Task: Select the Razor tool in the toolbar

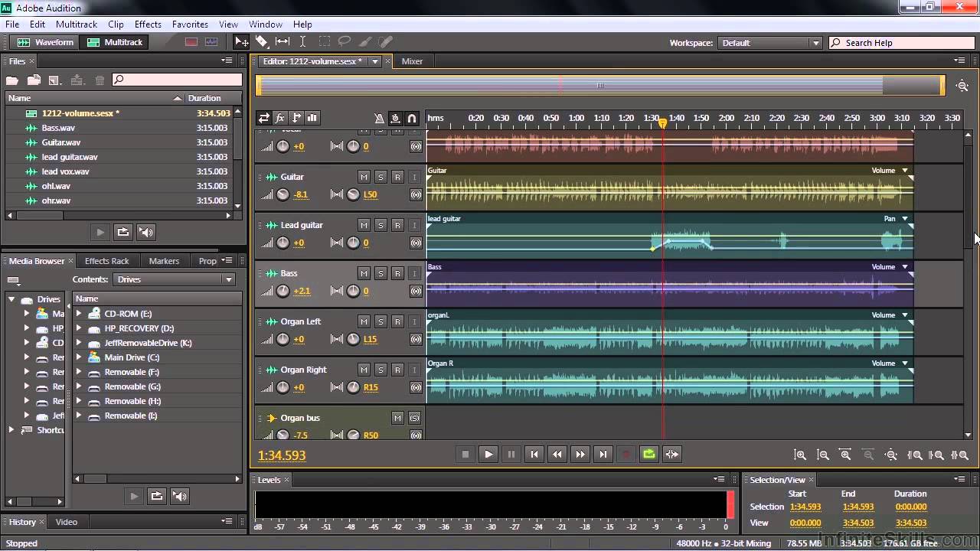Action: pyautogui.click(x=262, y=42)
